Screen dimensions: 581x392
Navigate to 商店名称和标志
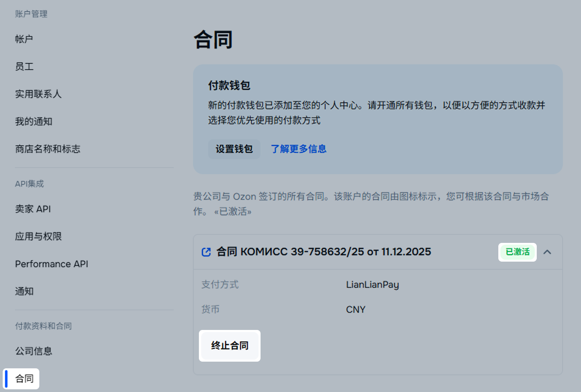coord(47,149)
